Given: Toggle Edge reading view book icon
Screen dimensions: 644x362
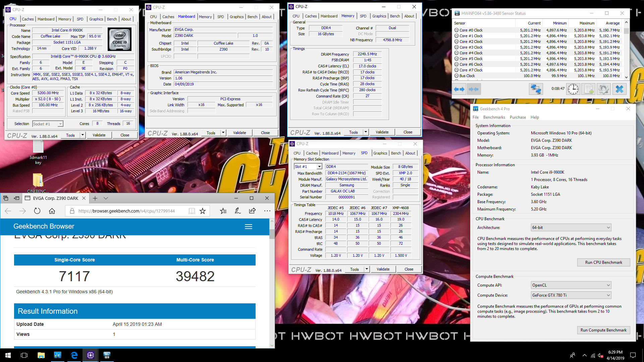Looking at the screenshot, I should tap(192, 211).
